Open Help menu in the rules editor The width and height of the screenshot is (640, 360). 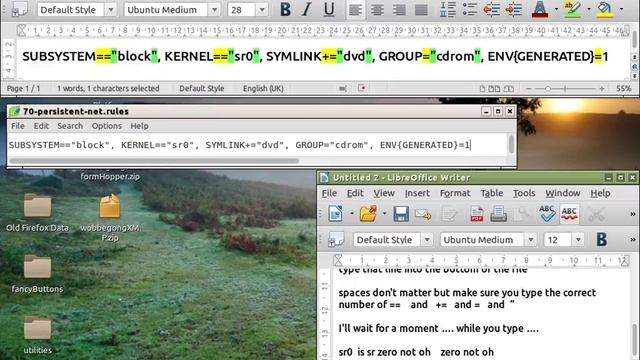pyautogui.click(x=139, y=126)
